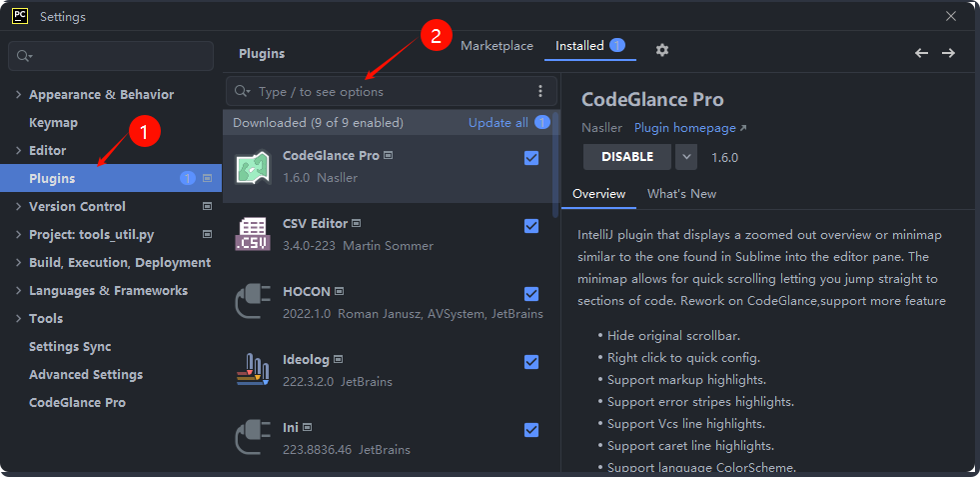Click the DISABLE button
Screen dimensions: 980x477
pos(627,157)
